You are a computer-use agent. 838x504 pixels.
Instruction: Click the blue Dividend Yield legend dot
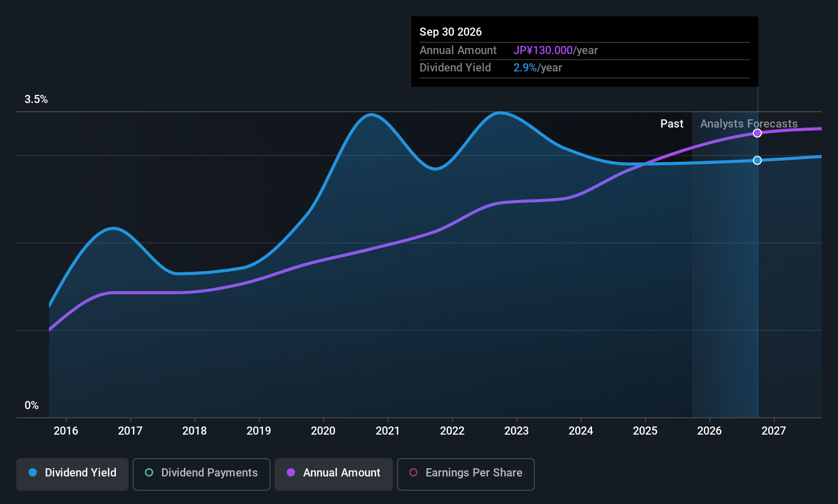(33, 473)
